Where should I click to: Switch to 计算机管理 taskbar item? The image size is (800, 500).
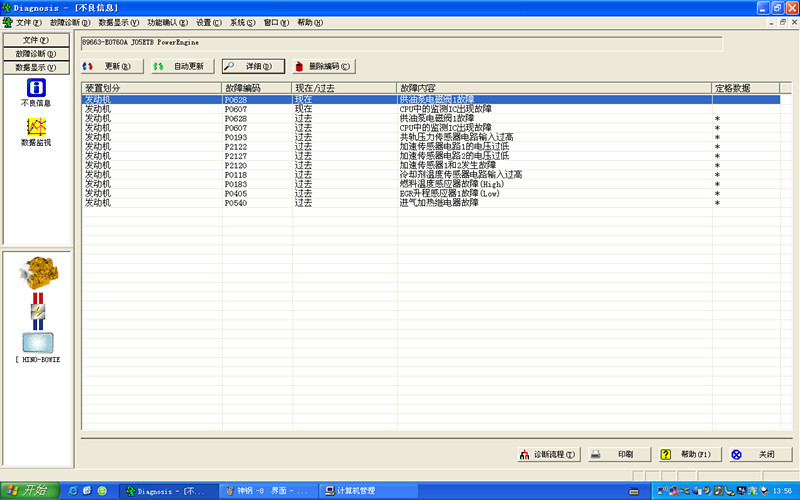368,491
